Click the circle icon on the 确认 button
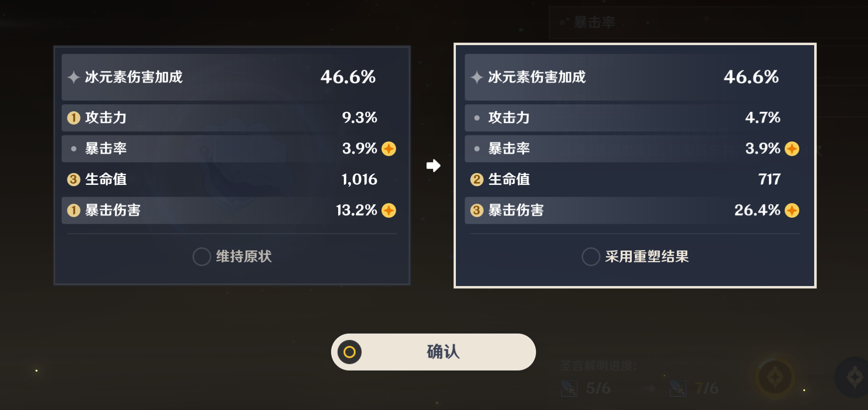Image resolution: width=868 pixels, height=410 pixels. tap(350, 352)
